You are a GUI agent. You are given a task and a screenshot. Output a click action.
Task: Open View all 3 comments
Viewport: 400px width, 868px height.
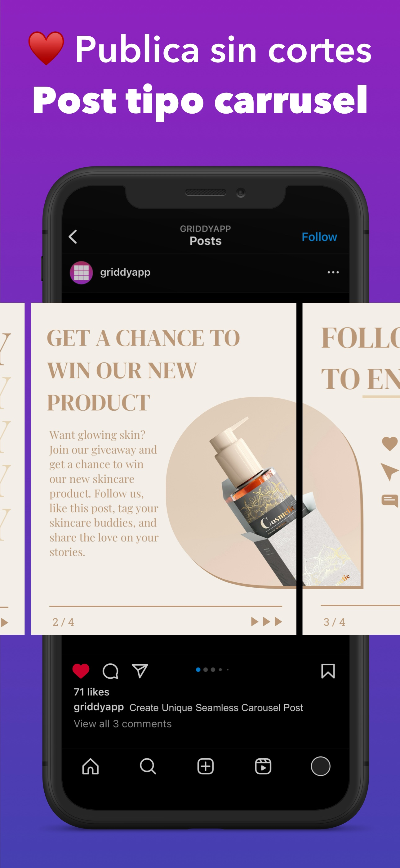click(x=122, y=724)
